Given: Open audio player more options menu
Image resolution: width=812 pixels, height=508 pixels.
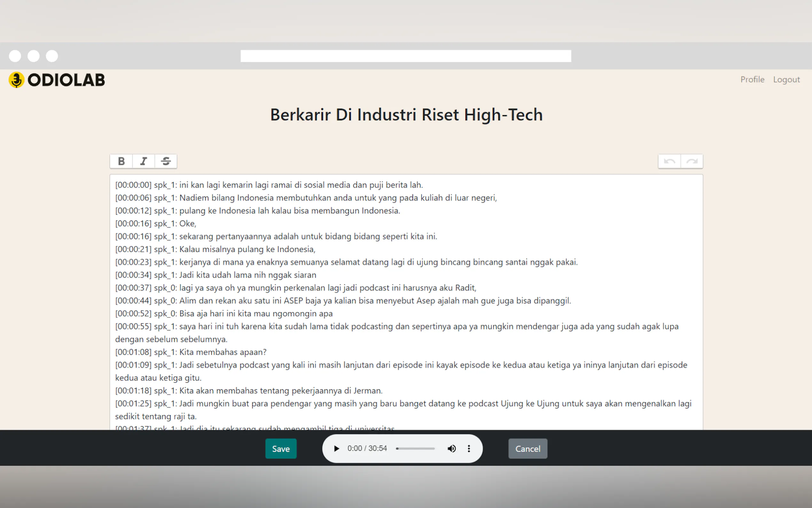Looking at the screenshot, I should [469, 448].
